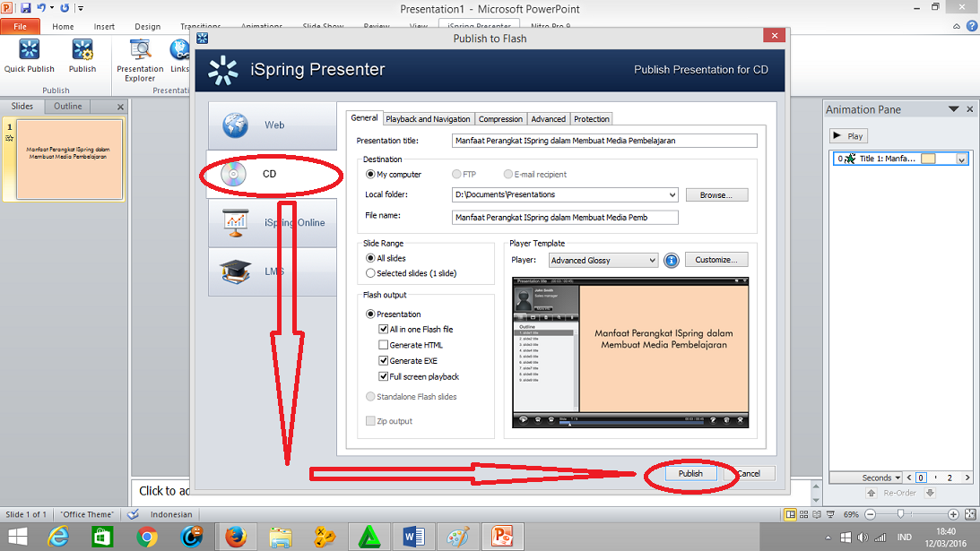Uncheck the Generate EXE checkbox
980x551 pixels.
pos(383,360)
